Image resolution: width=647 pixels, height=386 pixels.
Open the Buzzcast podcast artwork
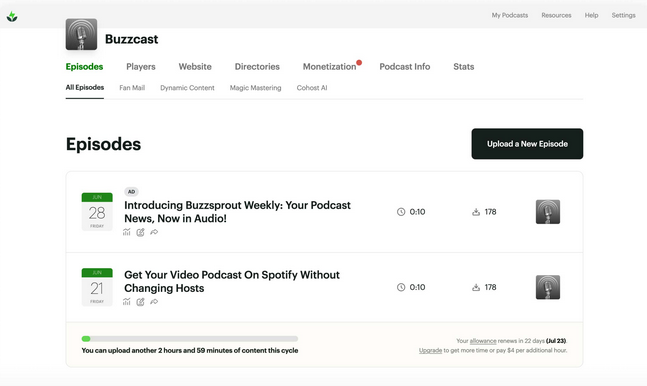81,34
